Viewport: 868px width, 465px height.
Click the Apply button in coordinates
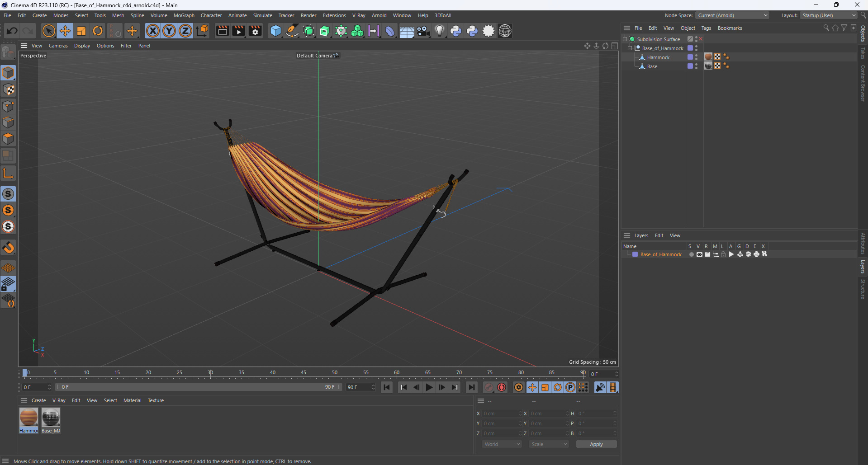coord(596,444)
